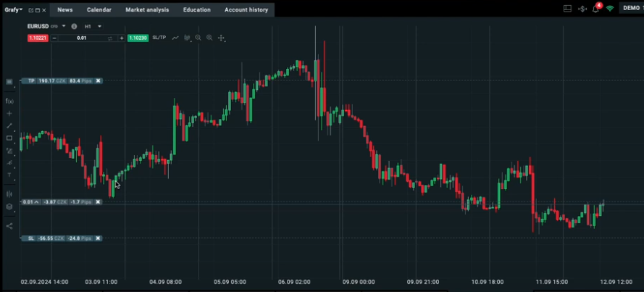Viewport: 644px width, 292px height.
Task: Open the Account history tab
Action: (246, 10)
